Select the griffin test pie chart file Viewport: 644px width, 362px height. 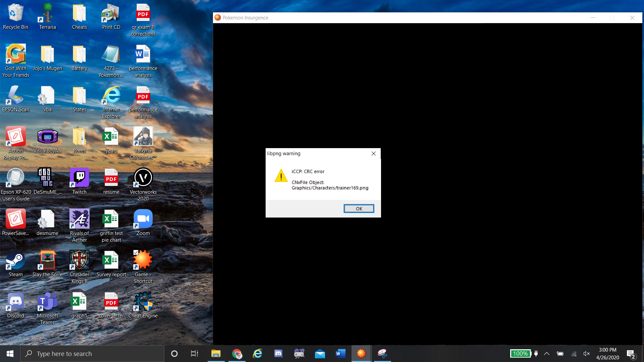(x=111, y=226)
